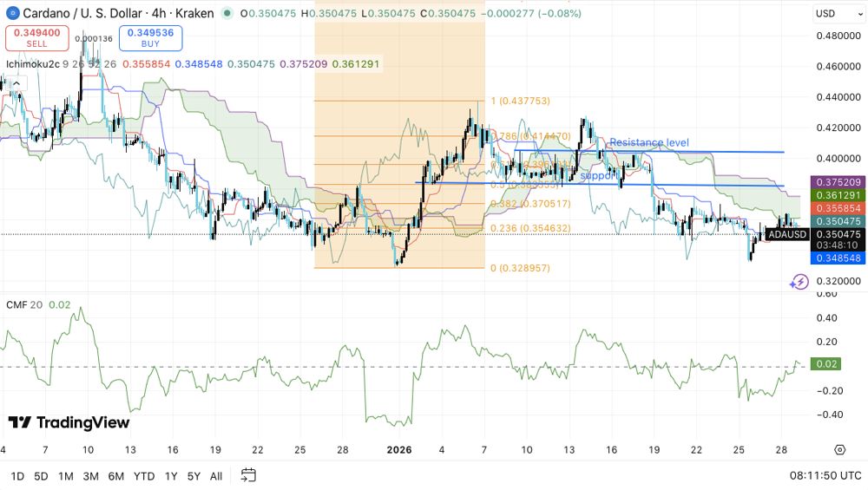Open the chart settings gear icon
868x490 pixels.
click(x=839, y=449)
